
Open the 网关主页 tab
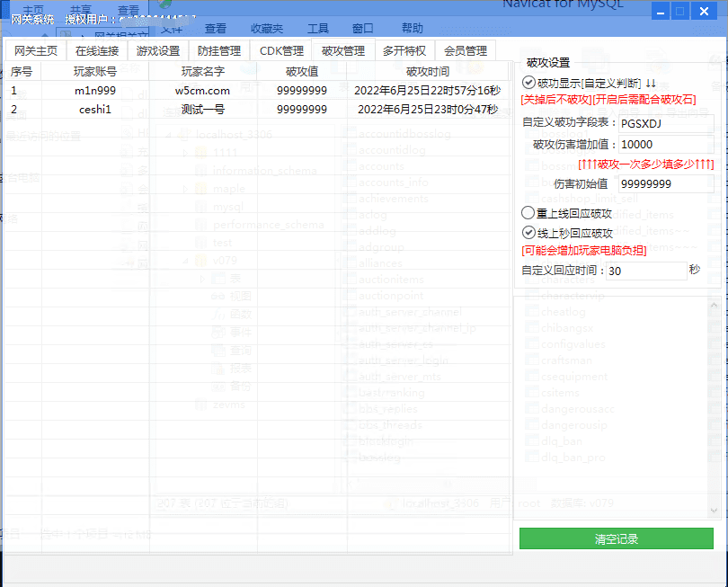36,50
